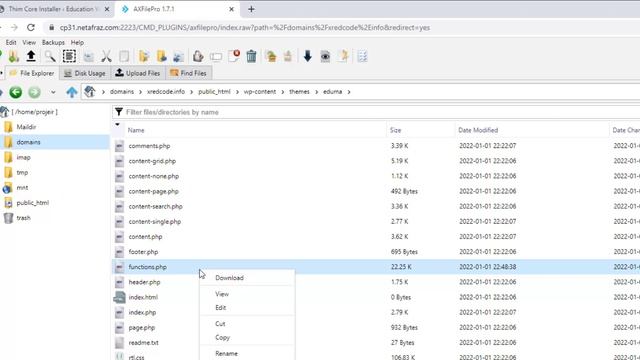This screenshot has height=360, width=640.
Task: Click the browser address bar
Action: pyautogui.click(x=245, y=28)
